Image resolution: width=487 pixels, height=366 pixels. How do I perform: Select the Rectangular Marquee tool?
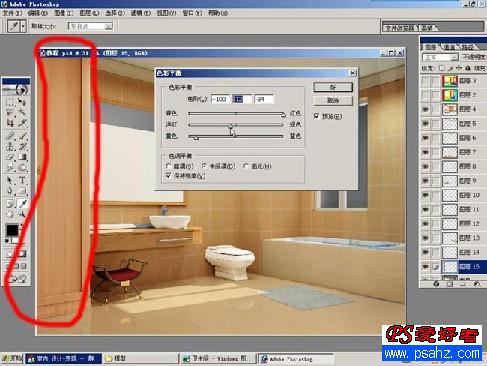pyautogui.click(x=10, y=102)
